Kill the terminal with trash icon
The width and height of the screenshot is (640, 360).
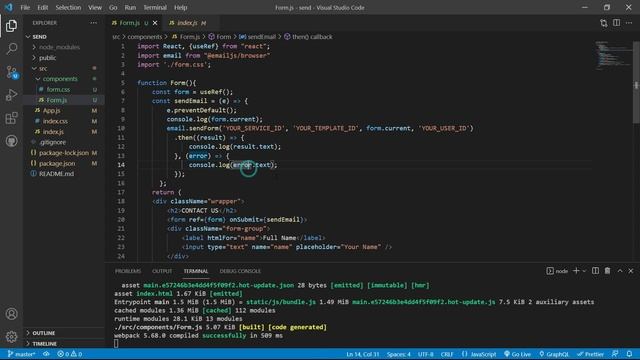pos(607,271)
